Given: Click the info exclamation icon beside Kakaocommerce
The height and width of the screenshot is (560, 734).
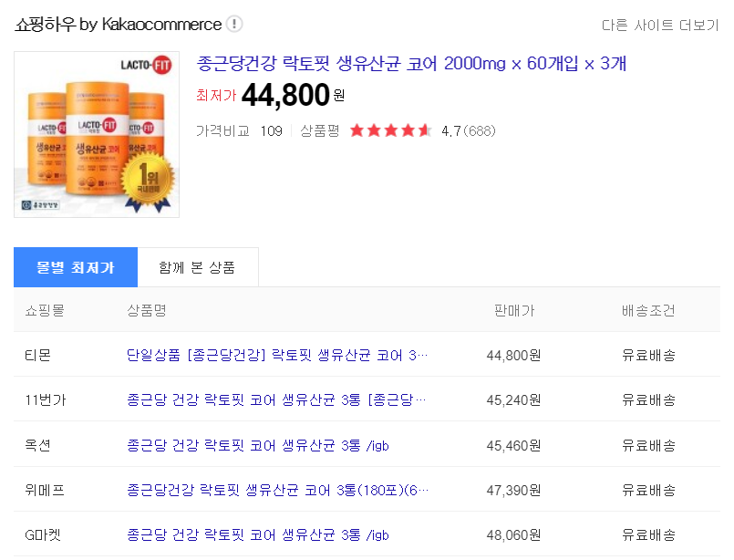Looking at the screenshot, I should pos(234,24).
